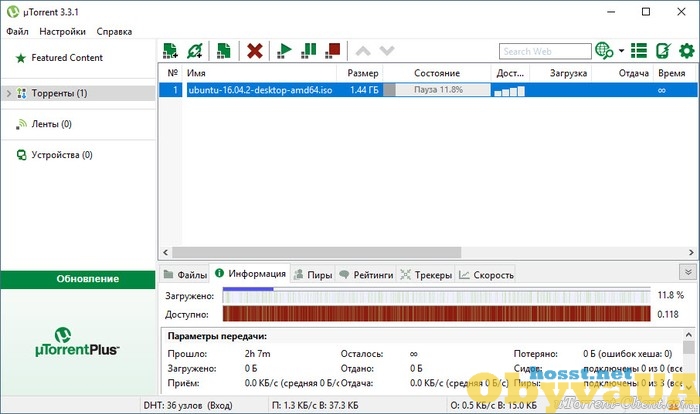Screen dimensions: 700x414
Task: Click into the Search Web field
Action: [545, 51]
